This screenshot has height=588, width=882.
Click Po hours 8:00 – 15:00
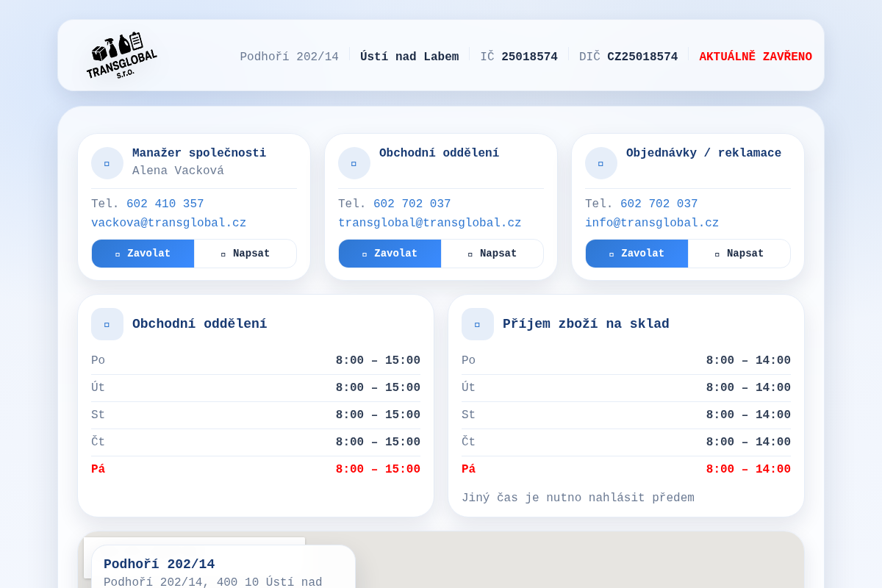(378, 361)
